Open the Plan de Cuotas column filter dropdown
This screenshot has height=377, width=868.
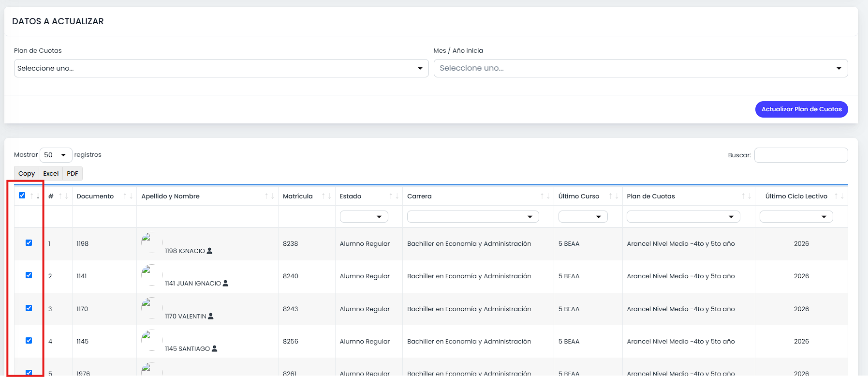click(x=683, y=217)
